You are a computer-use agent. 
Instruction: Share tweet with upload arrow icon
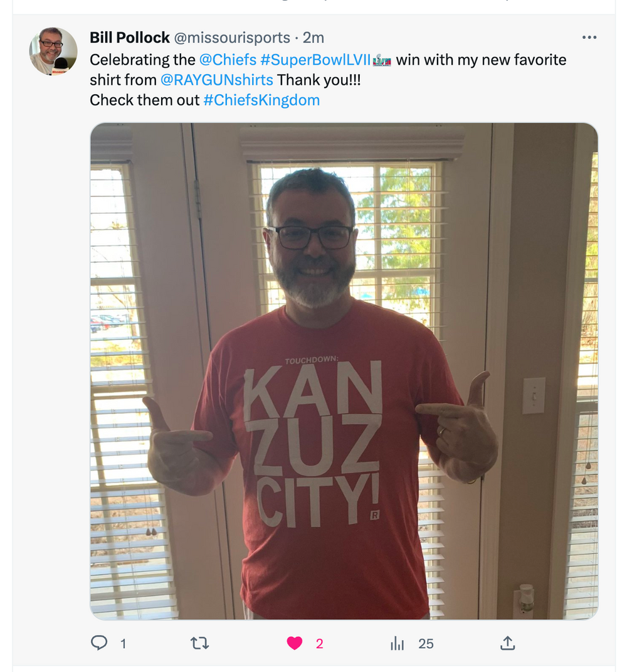click(x=507, y=643)
